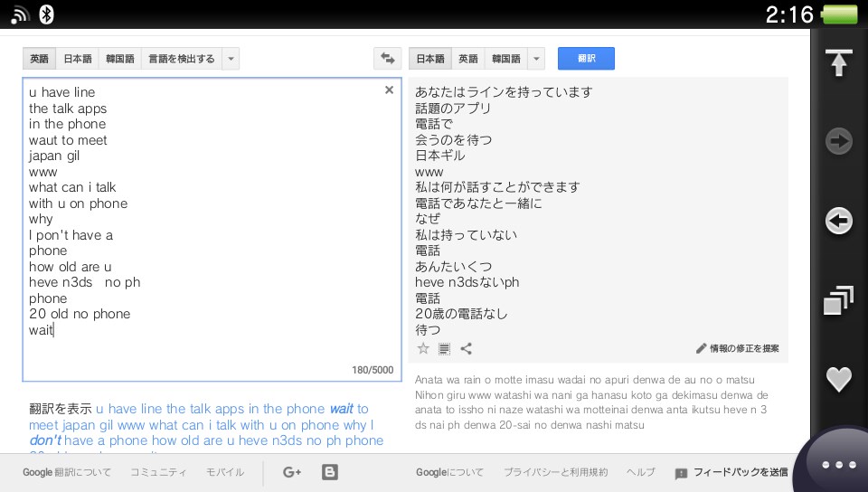Click translated line 20歳の電話なし

pyautogui.click(x=461, y=314)
